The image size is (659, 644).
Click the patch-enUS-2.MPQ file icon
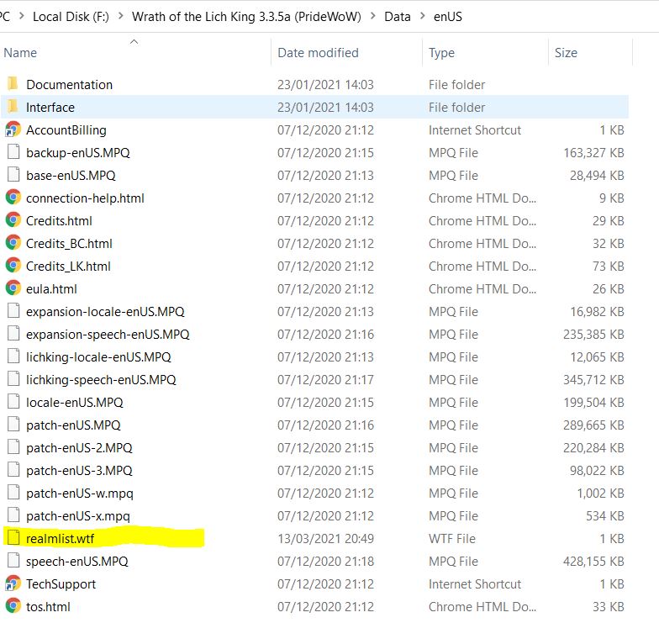[x=13, y=447]
